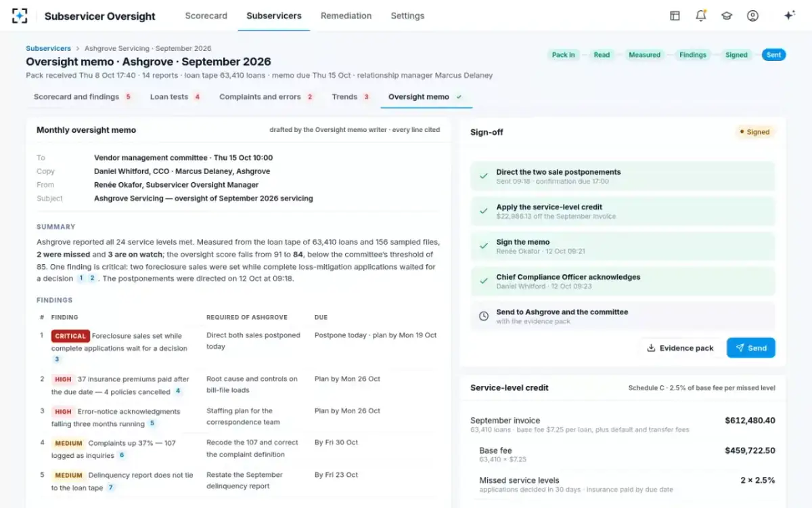Screen dimensions: 812x508
Task: Open citation 2 in the summary
Action: pyautogui.click(x=93, y=278)
